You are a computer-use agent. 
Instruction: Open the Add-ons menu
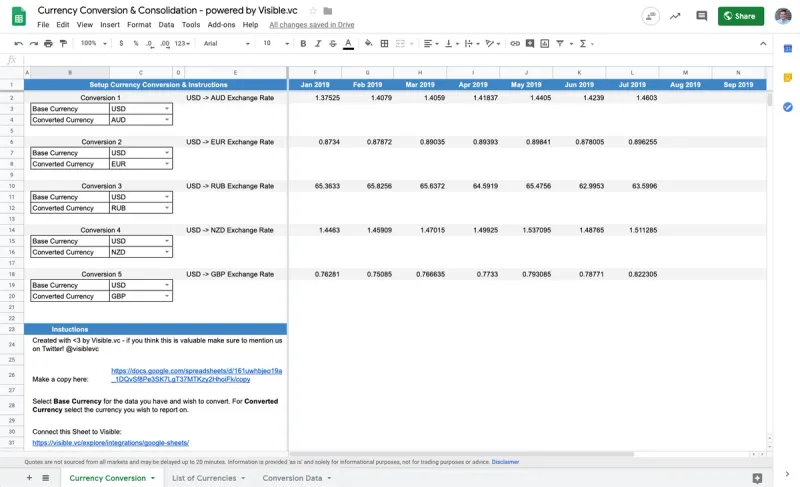221,24
